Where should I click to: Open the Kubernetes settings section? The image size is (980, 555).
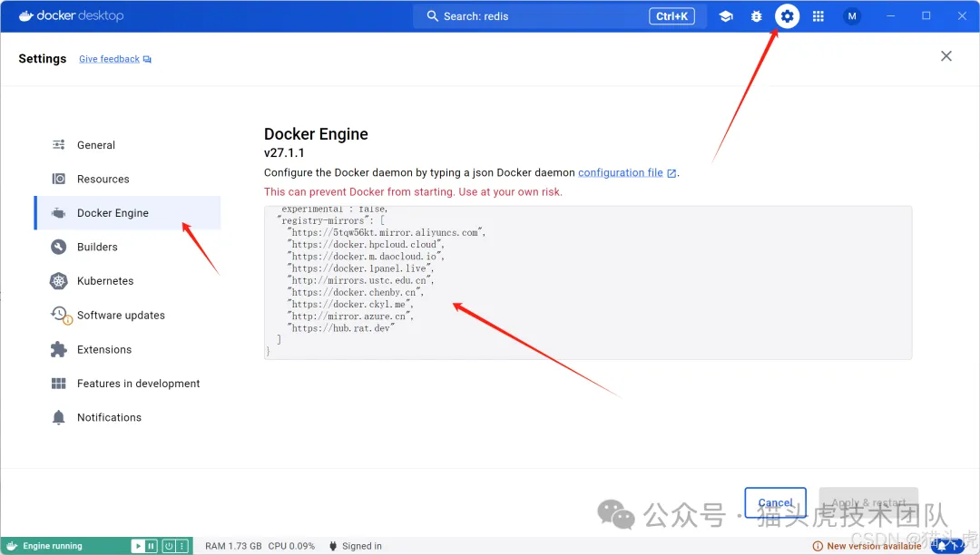128,281
